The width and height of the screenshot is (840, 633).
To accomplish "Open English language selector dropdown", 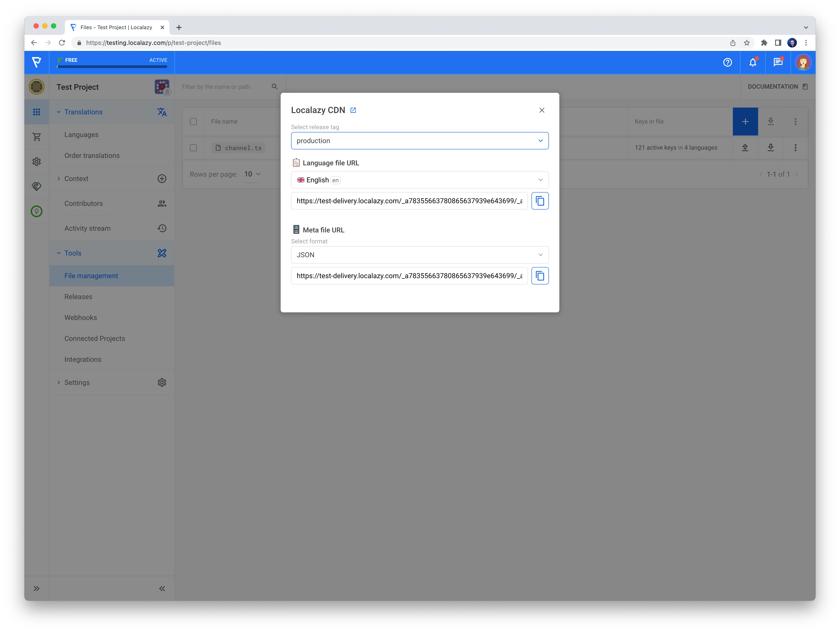I will pyautogui.click(x=419, y=180).
